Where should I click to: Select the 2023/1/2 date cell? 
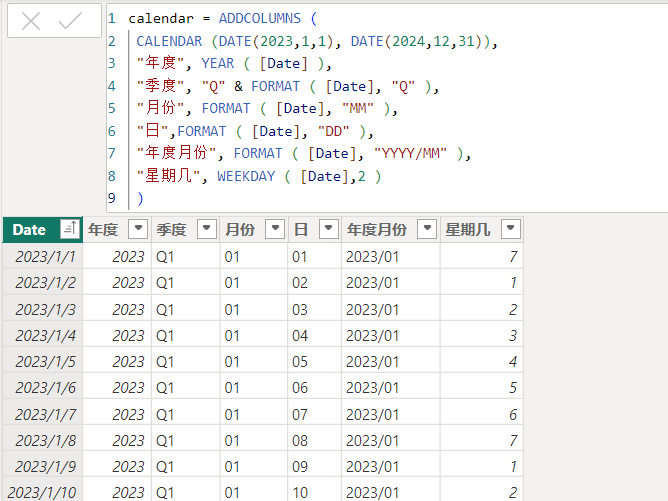[x=43, y=282]
